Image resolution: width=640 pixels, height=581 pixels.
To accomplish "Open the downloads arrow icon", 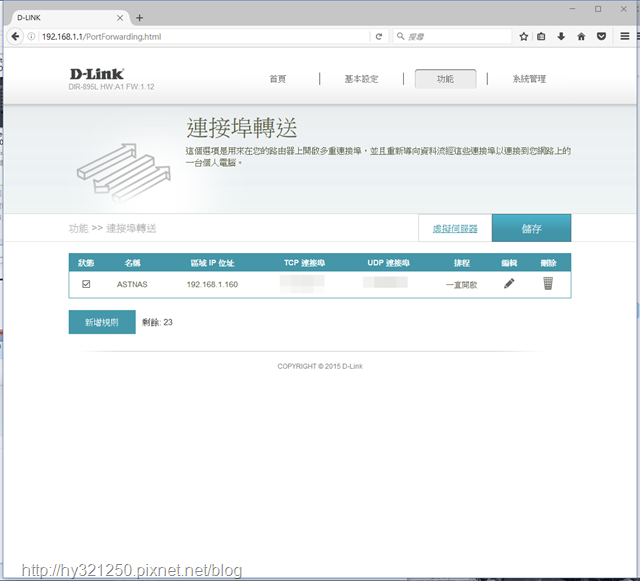I will click(561, 36).
